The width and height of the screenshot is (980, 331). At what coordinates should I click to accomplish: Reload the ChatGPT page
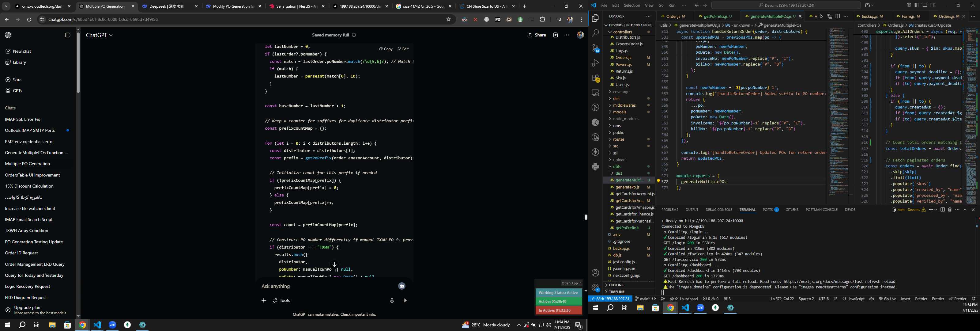coord(29,19)
